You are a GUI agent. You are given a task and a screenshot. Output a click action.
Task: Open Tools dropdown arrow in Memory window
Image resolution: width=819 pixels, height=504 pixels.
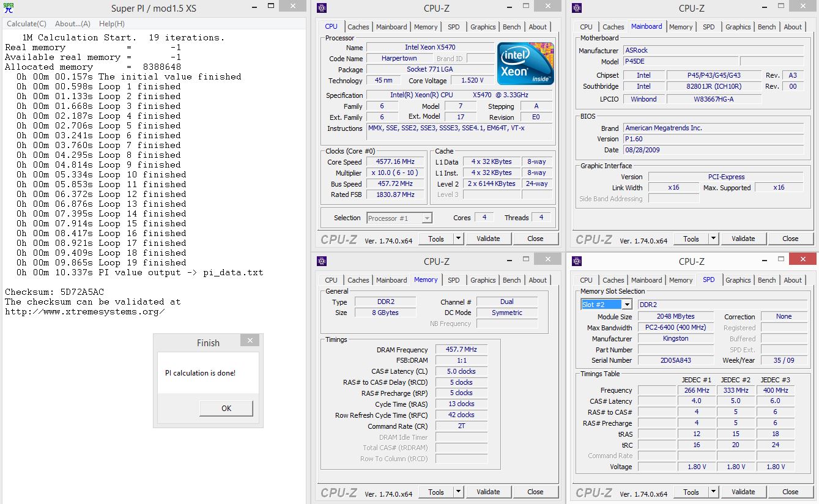pyautogui.click(x=458, y=492)
